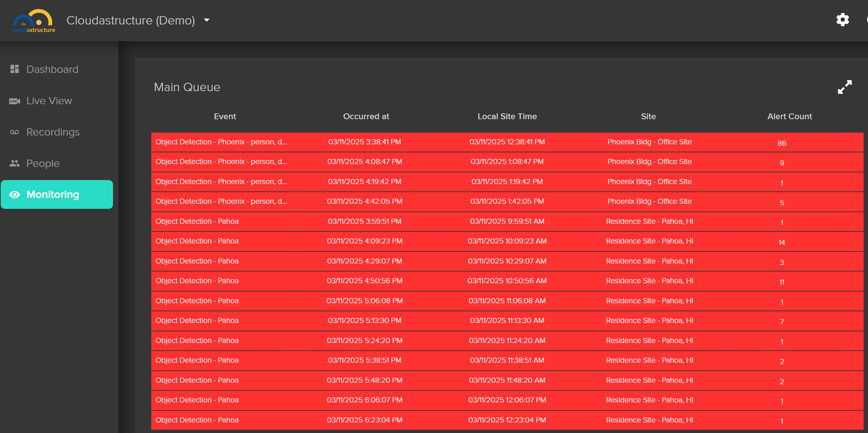Open the settings gear icon
The width and height of the screenshot is (868, 433).
(x=842, y=20)
